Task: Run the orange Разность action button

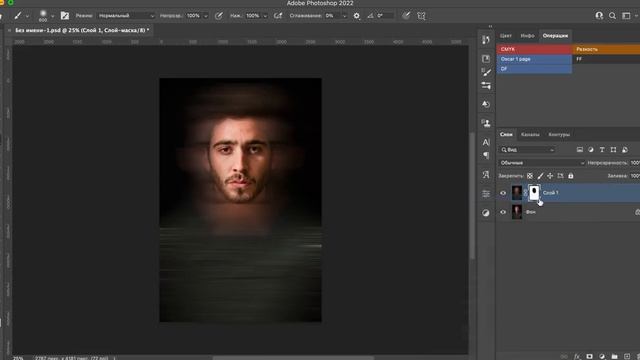Action: point(606,49)
